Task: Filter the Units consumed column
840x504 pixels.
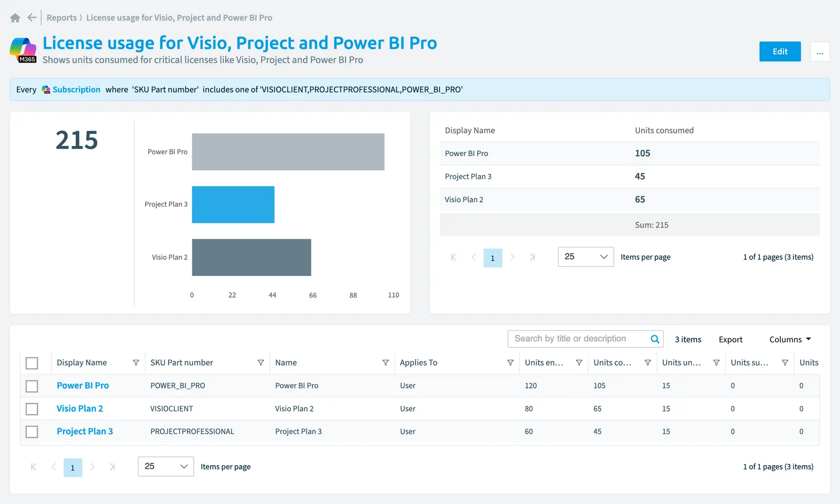Action: point(648,363)
